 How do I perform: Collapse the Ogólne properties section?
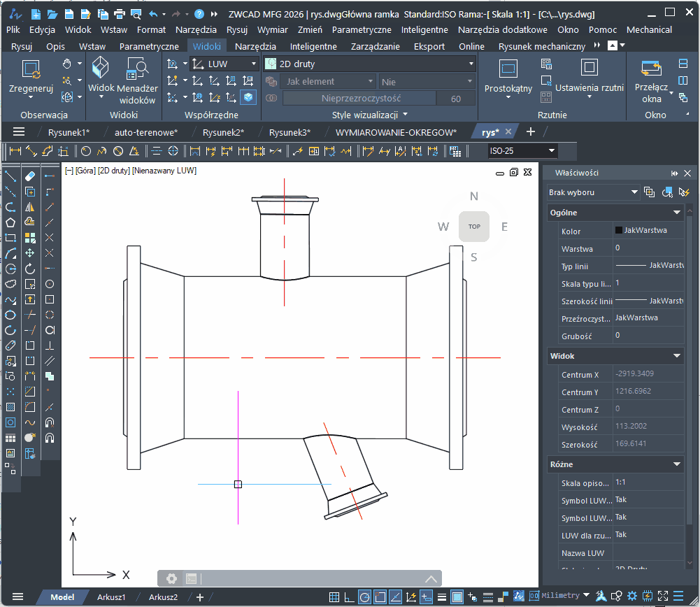tap(677, 213)
